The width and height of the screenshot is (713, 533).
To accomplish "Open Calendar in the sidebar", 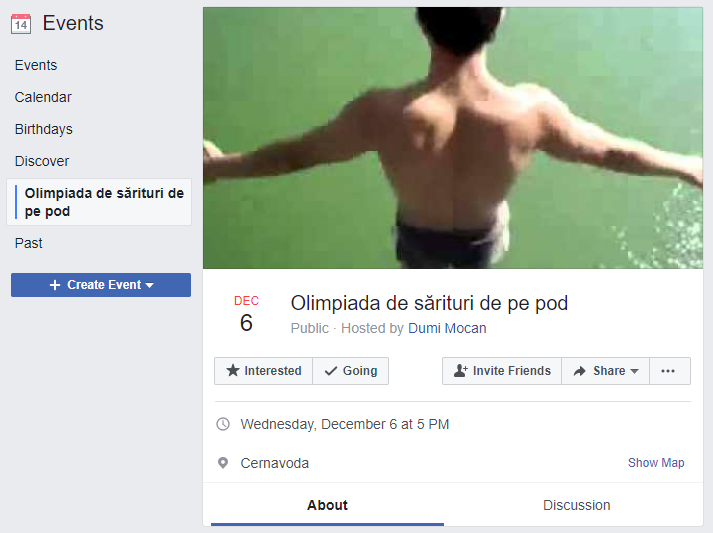I will tap(43, 97).
